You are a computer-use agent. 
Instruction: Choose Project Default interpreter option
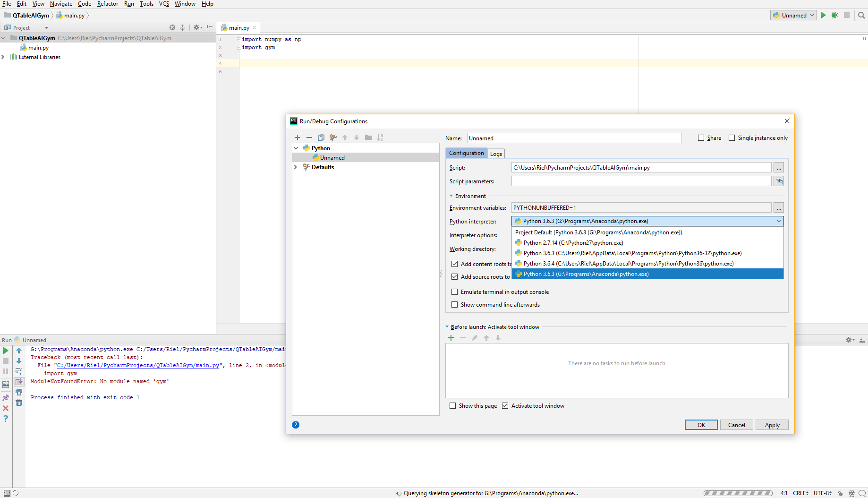pyautogui.click(x=647, y=232)
